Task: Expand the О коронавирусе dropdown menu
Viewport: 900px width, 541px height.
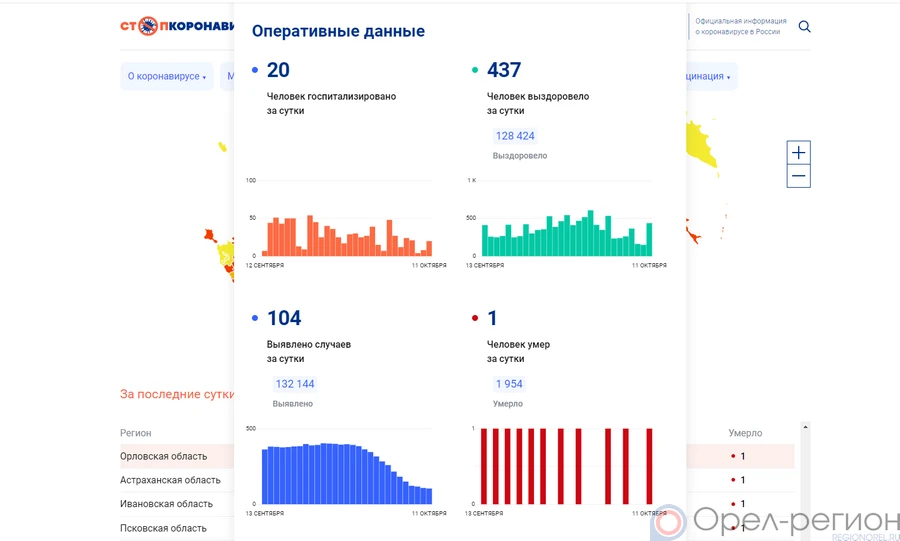Action: 166,77
